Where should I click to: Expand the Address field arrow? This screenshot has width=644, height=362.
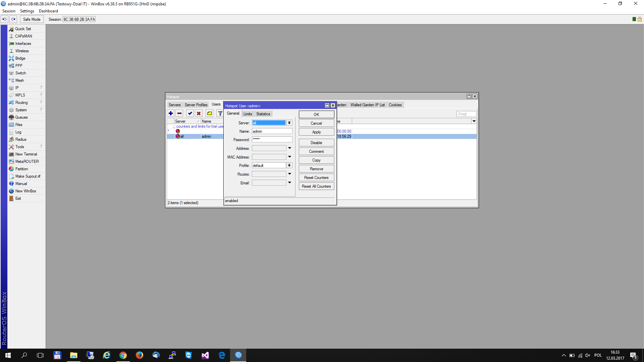(x=289, y=148)
